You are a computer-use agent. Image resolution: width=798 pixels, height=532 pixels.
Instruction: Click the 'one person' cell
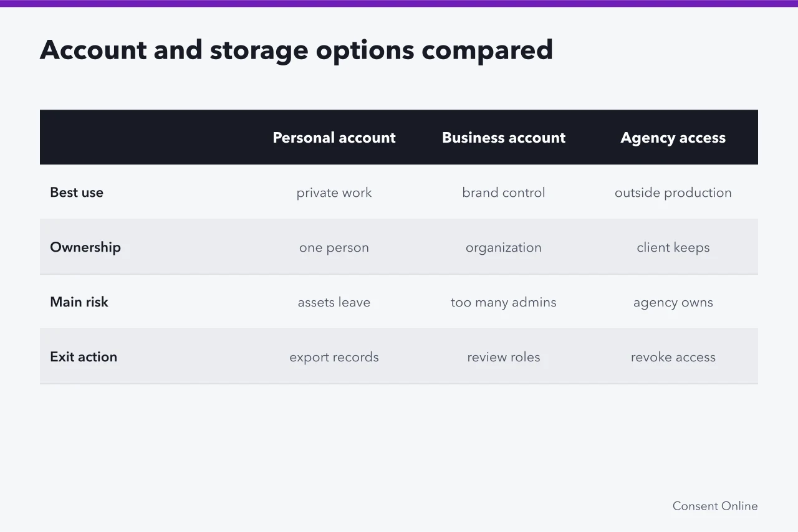[334, 248]
